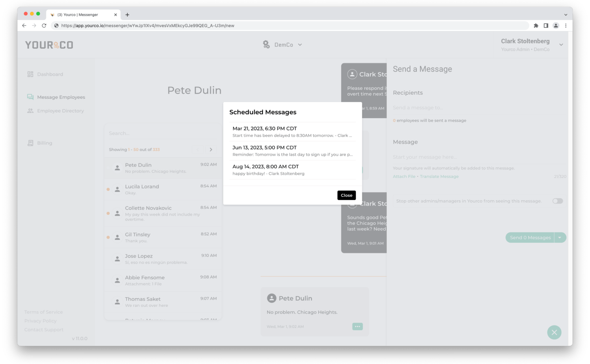Click the Billing receipt icon
Viewport: 590px width, 364px height.
coord(30,143)
